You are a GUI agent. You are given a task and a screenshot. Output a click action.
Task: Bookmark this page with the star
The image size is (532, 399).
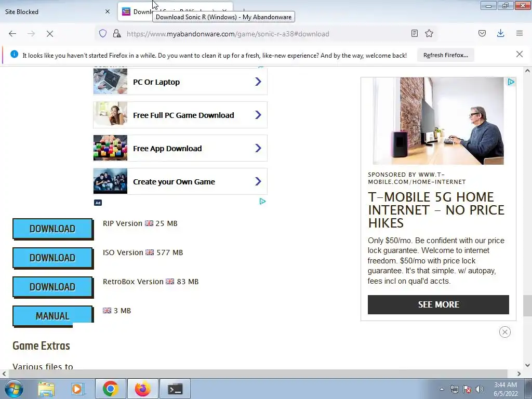pyautogui.click(x=429, y=33)
